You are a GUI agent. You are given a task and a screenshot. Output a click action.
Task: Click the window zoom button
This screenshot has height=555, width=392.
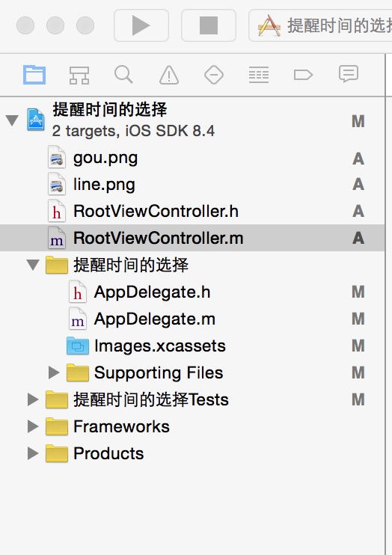(x=85, y=25)
